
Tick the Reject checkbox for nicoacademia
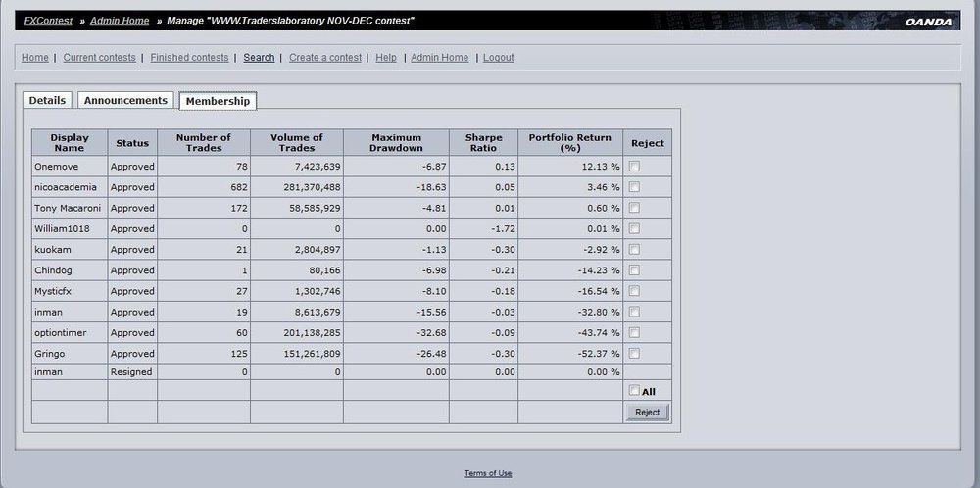pyautogui.click(x=634, y=187)
